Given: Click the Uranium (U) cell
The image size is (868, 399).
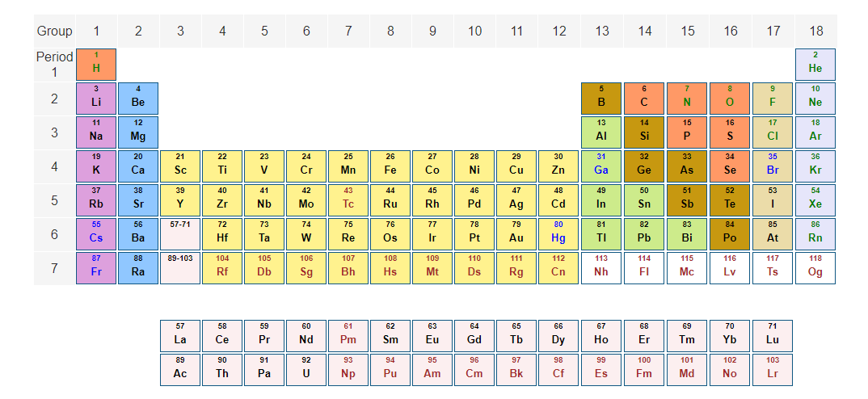Looking at the screenshot, I should tap(306, 370).
